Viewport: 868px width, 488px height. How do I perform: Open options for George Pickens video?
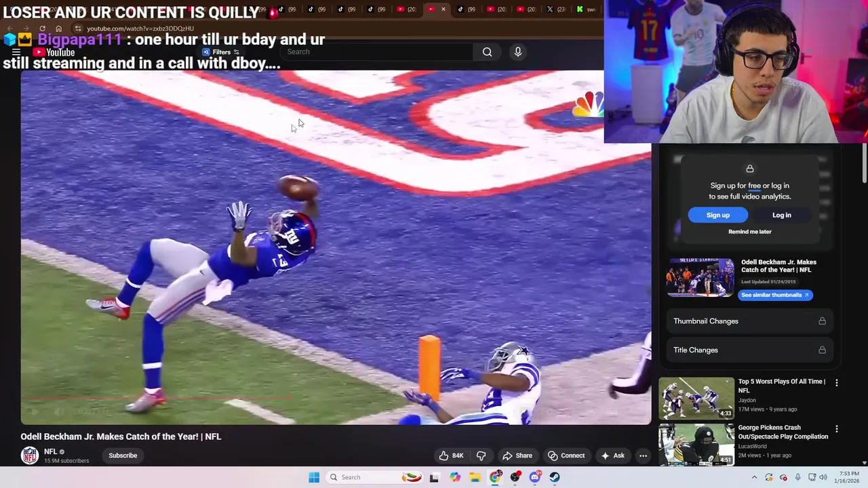click(x=836, y=429)
